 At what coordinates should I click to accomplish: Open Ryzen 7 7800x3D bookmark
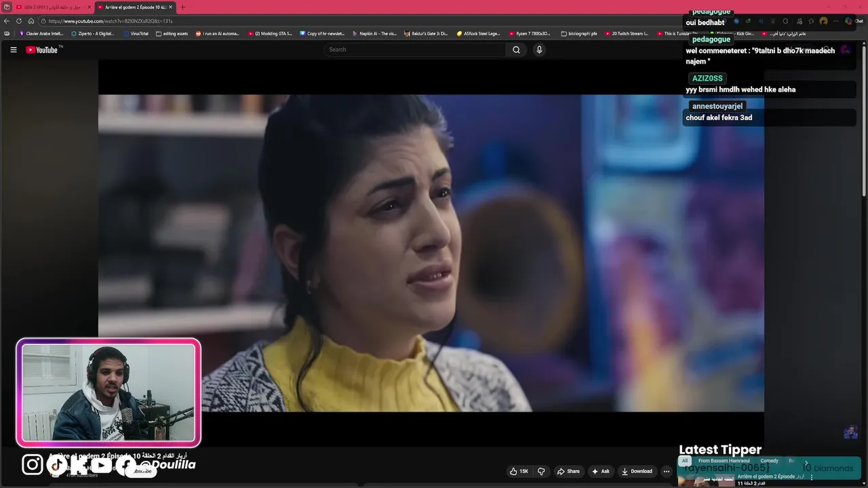(530, 33)
